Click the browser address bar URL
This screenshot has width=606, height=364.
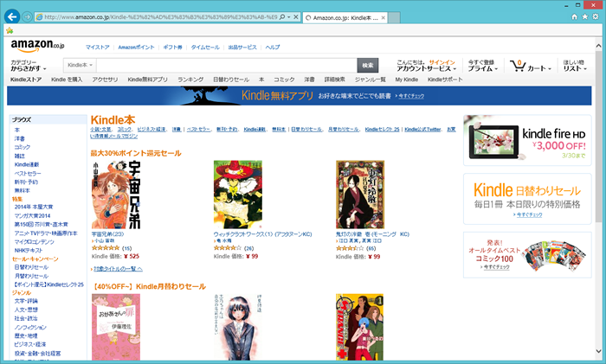[160, 17]
